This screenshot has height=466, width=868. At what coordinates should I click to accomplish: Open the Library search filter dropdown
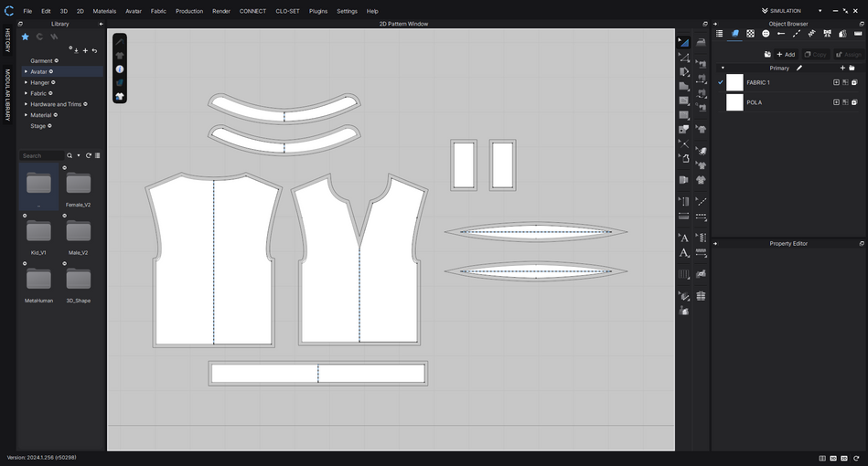click(x=79, y=156)
